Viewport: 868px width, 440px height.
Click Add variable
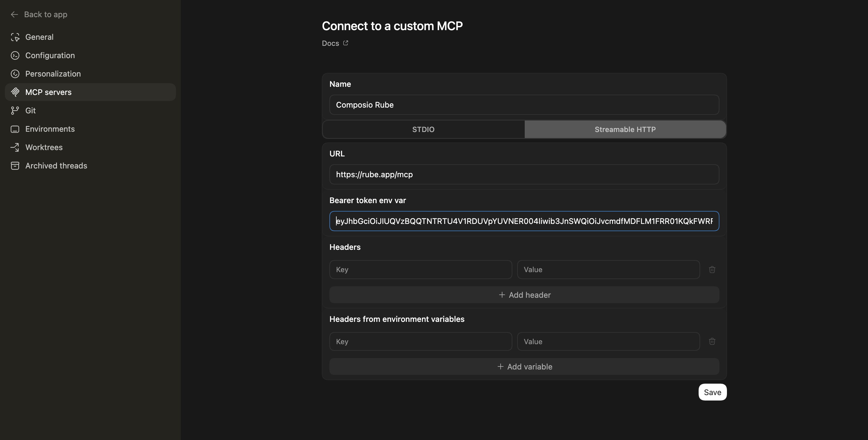[524, 366]
